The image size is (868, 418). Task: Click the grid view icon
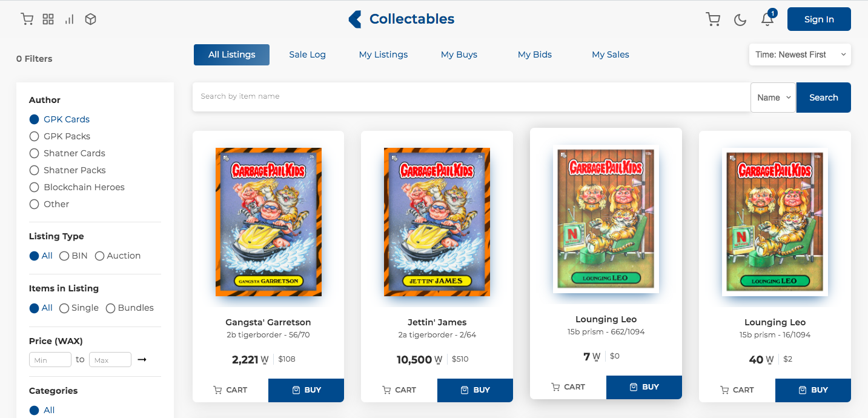48,19
